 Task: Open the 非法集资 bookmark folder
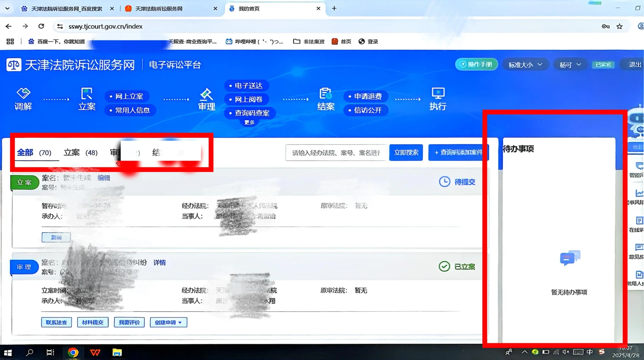tap(308, 41)
